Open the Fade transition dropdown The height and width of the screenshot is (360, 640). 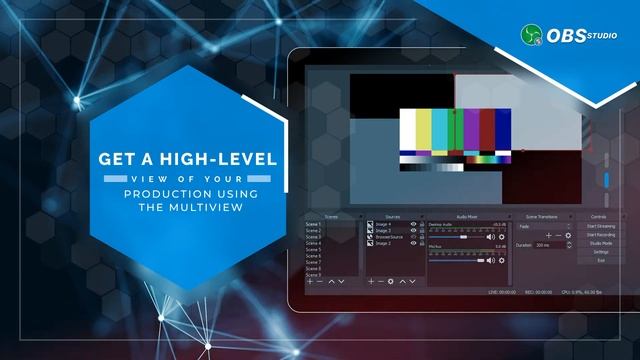tap(544, 226)
